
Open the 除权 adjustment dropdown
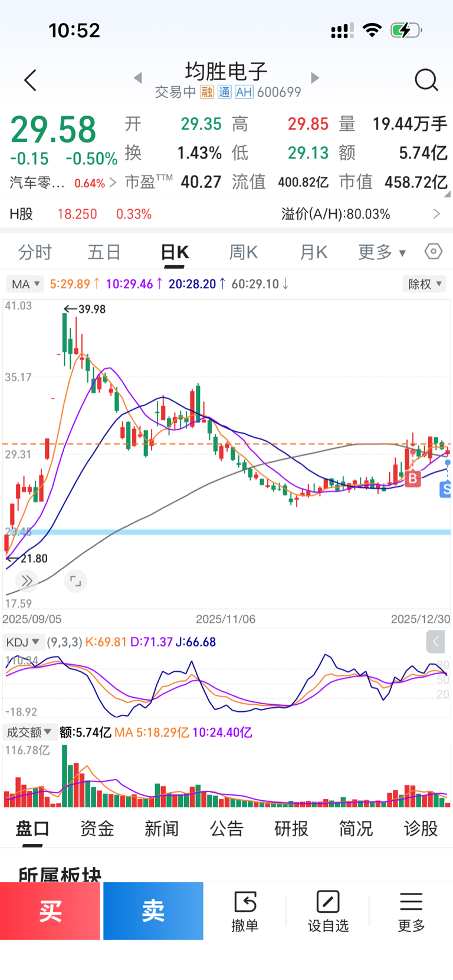click(425, 284)
